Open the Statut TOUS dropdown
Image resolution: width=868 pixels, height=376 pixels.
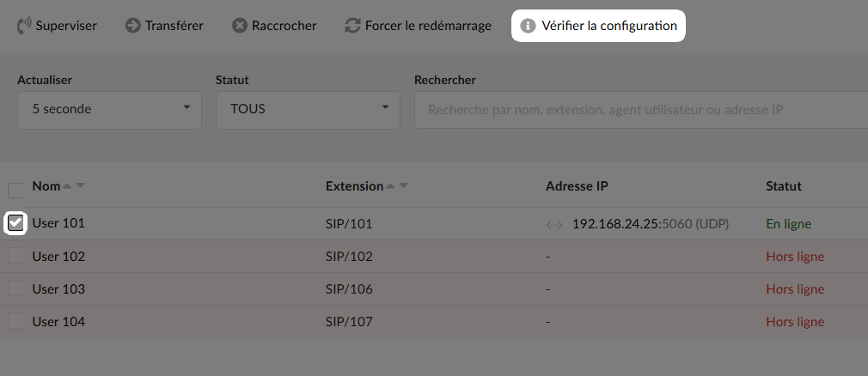[308, 110]
